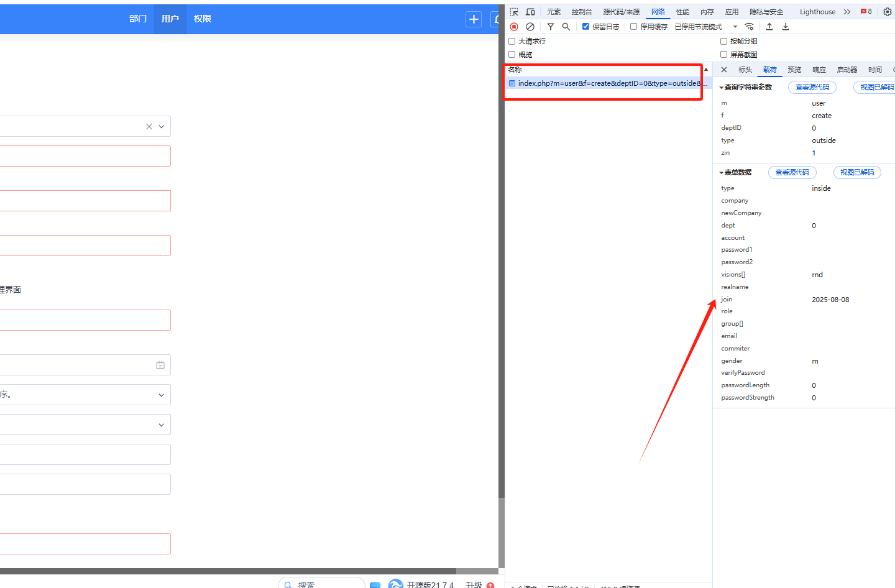Open the network filter icon

pos(551,27)
